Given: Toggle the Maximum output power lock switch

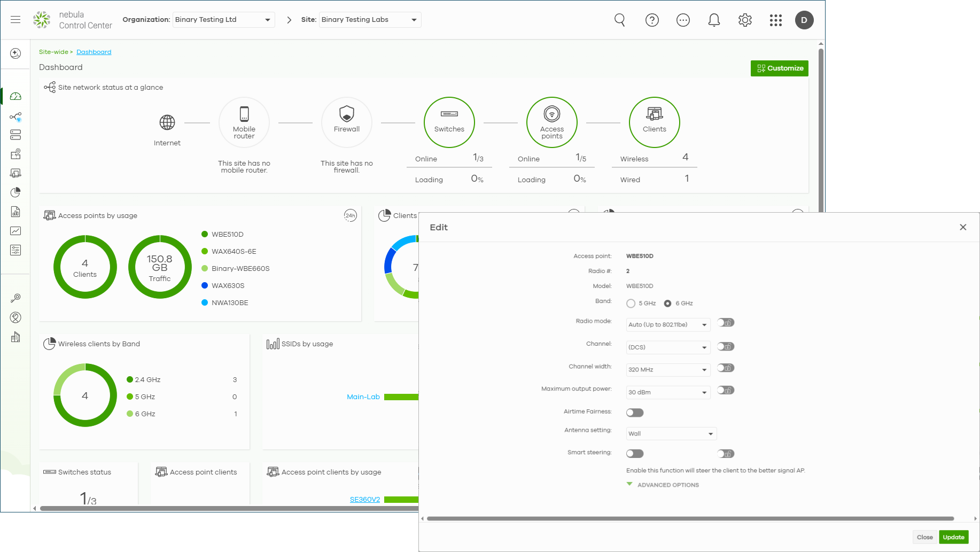Looking at the screenshot, I should click(726, 390).
